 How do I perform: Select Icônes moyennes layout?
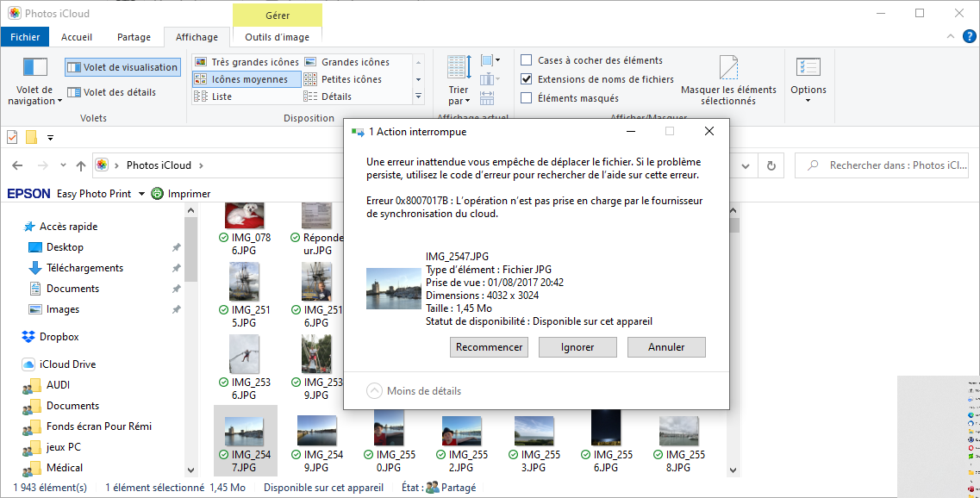click(x=247, y=79)
